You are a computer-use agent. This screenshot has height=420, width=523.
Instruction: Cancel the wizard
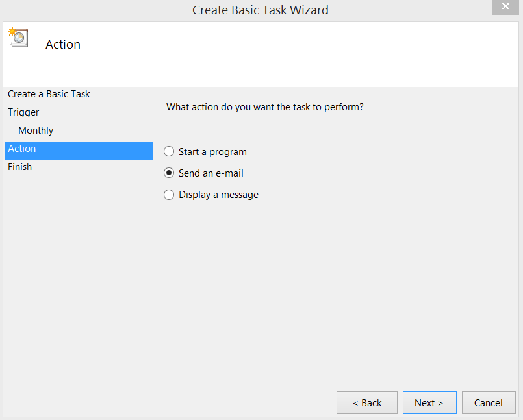[x=488, y=402]
